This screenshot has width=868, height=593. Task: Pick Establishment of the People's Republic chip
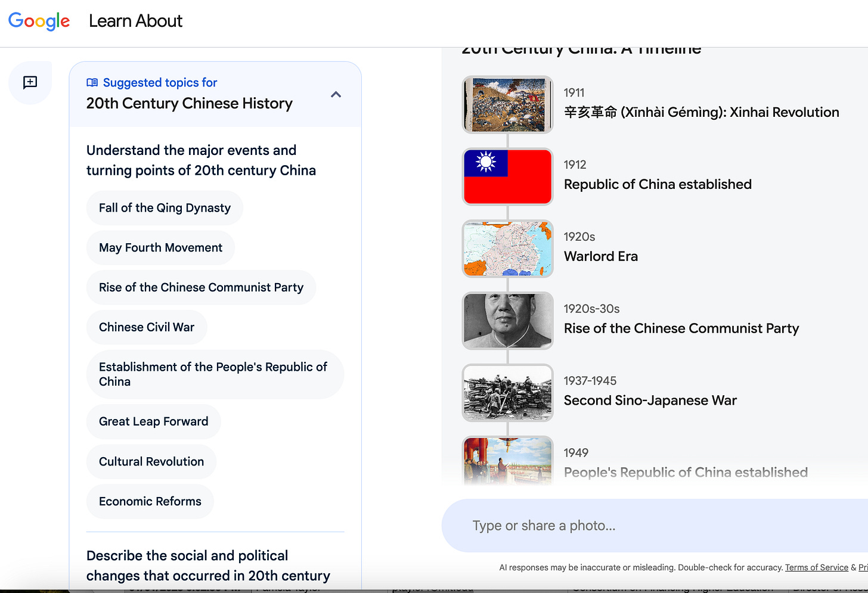point(215,374)
